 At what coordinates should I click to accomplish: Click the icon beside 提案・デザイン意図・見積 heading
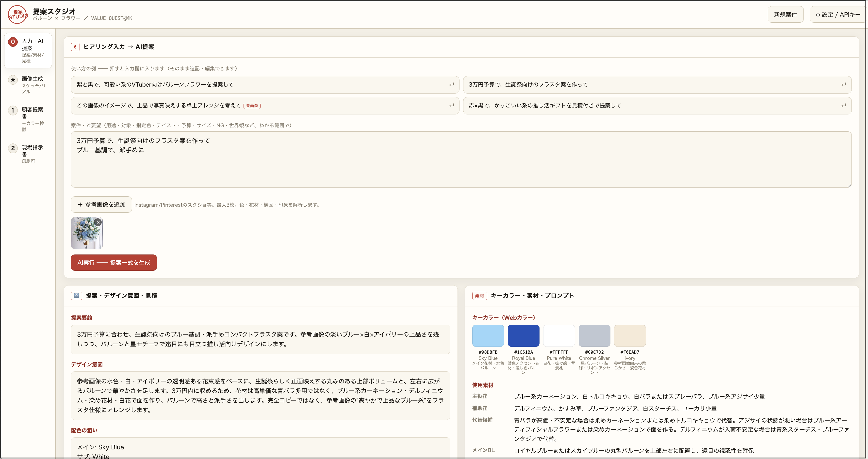point(77,296)
